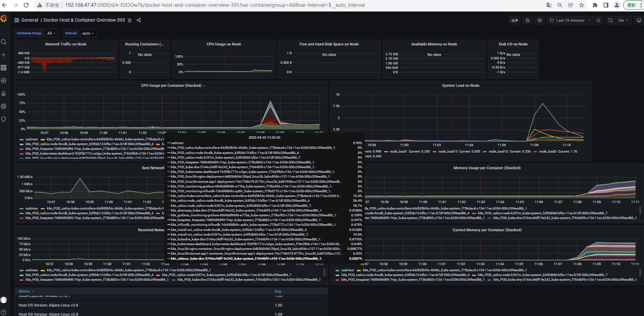Open the Interval auto dropdown
This screenshot has width=644, height=316.
88,33
